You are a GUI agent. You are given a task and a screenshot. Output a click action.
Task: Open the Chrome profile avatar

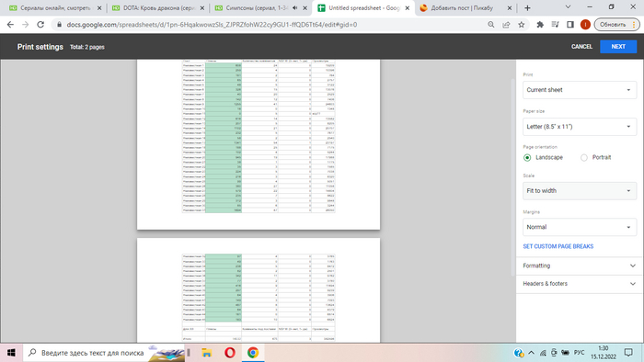coord(585,25)
